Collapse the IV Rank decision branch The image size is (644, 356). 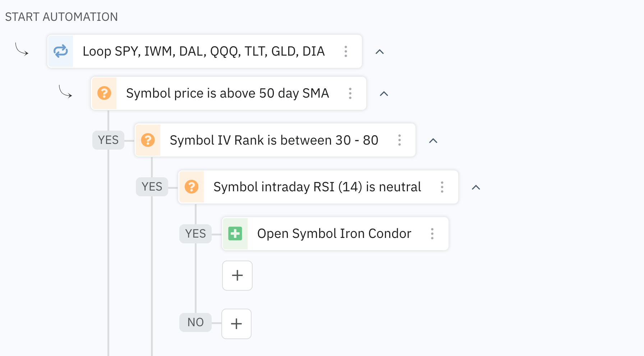[x=433, y=141]
